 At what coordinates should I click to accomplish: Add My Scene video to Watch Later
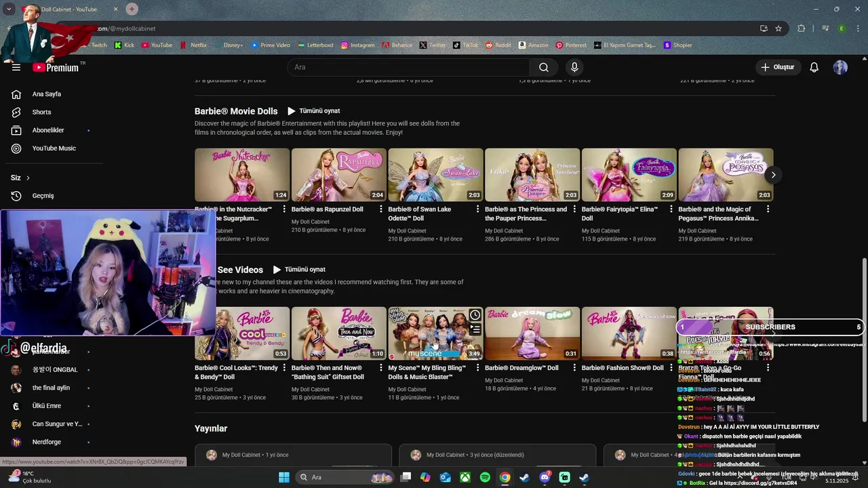click(x=475, y=315)
